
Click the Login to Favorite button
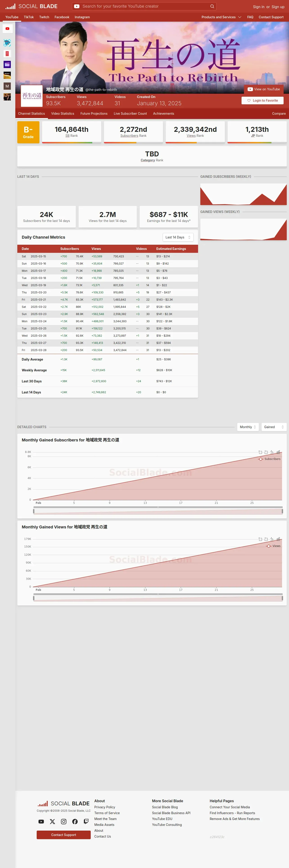tap(262, 101)
